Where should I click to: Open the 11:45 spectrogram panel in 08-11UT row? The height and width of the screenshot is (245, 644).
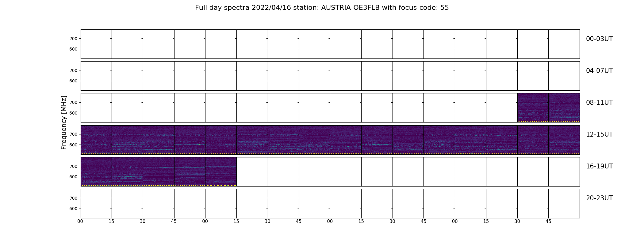564,108
